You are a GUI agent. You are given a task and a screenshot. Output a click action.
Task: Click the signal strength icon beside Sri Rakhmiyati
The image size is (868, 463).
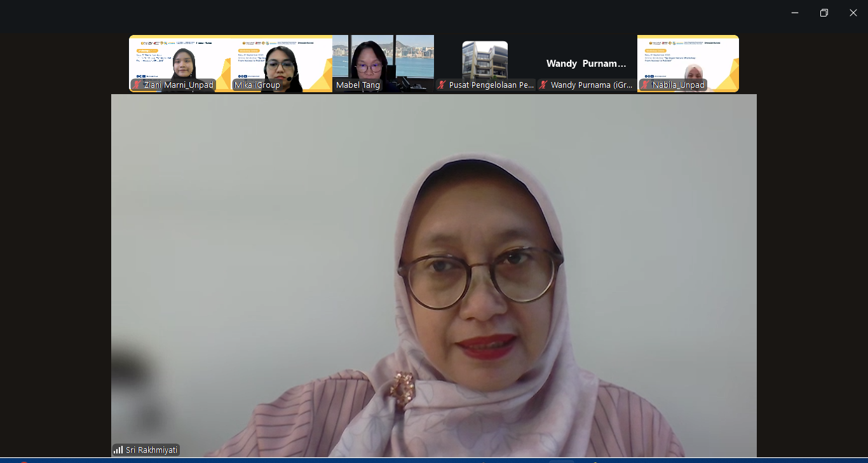[119, 450]
